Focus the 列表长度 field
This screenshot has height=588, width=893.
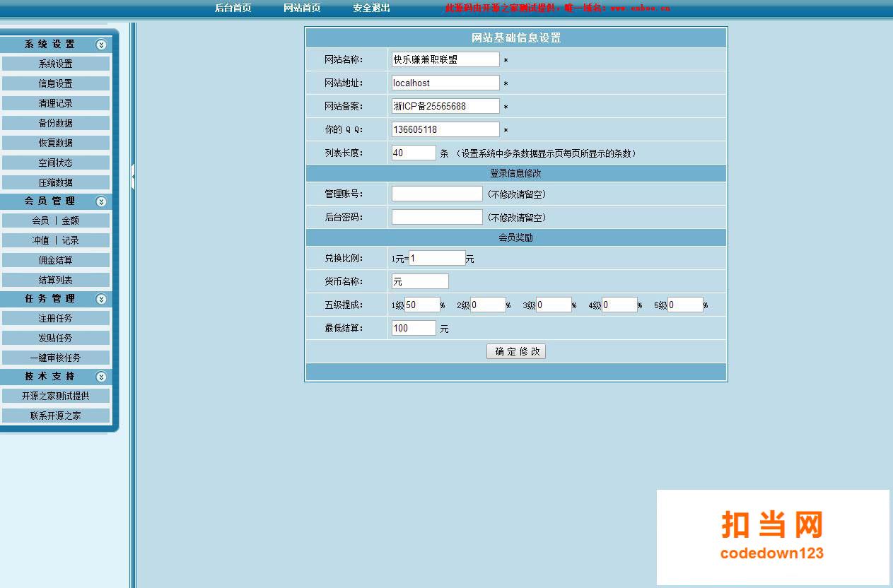point(414,153)
